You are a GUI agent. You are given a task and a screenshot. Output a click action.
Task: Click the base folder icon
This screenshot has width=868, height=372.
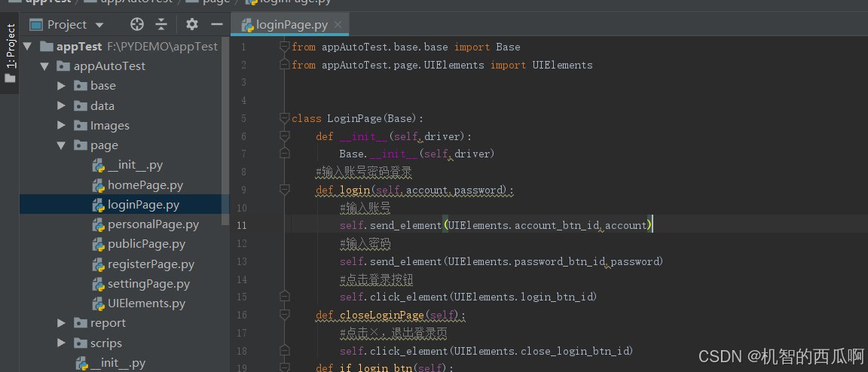81,86
